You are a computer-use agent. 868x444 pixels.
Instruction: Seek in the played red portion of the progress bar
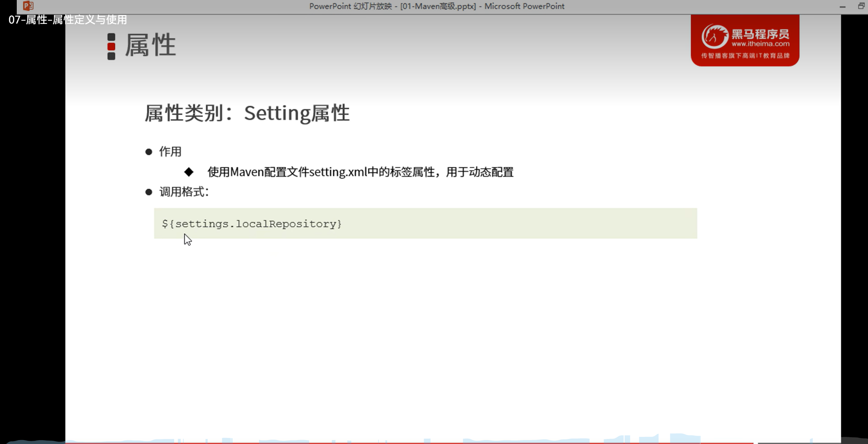357,443
